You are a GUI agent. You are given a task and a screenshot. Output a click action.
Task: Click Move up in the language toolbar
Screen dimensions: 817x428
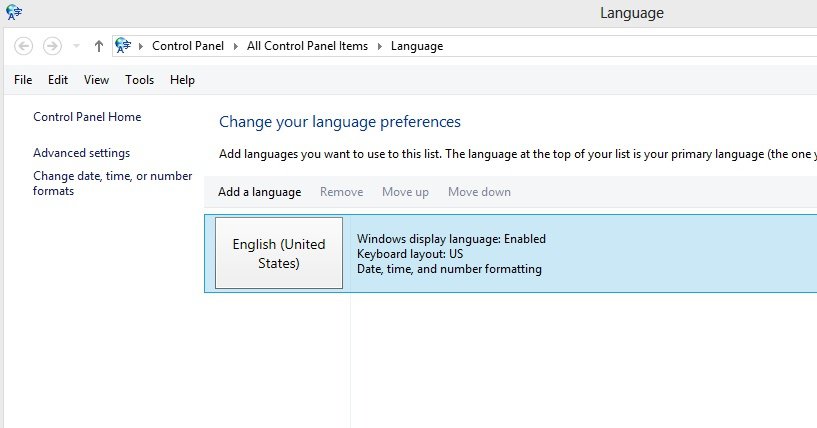405,192
